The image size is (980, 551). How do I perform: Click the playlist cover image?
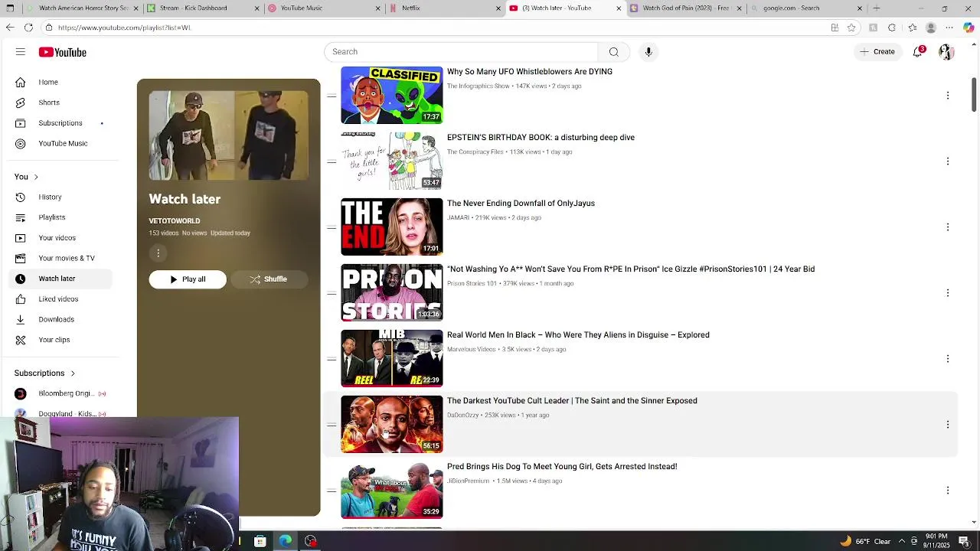pyautogui.click(x=229, y=135)
